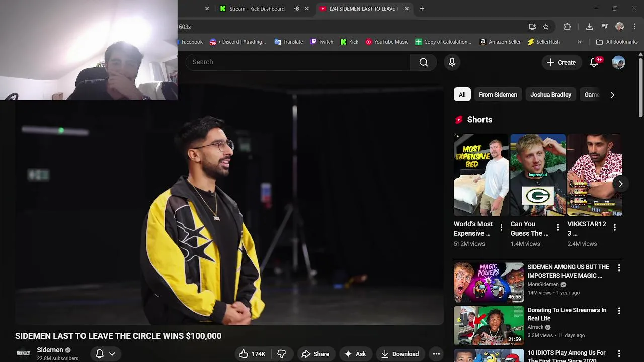Open options for 10 IDIOTS Play Among Us video
This screenshot has width=644, height=362.
tap(619, 354)
